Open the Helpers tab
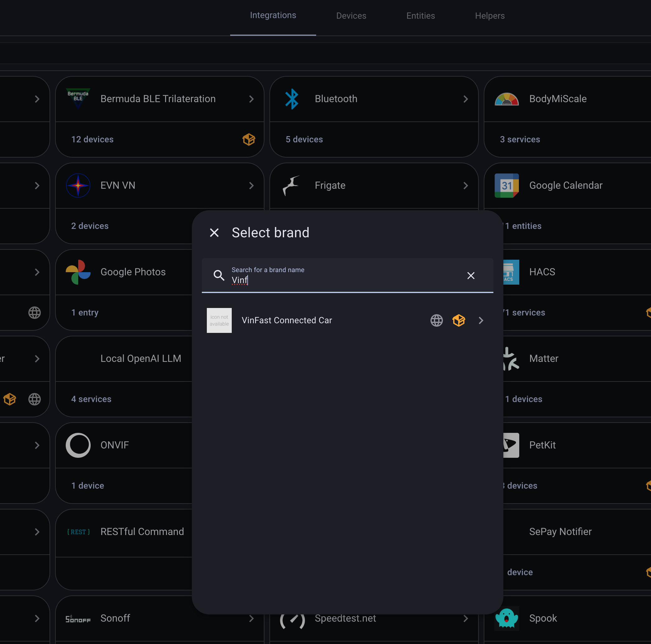The image size is (651, 644). [490, 16]
